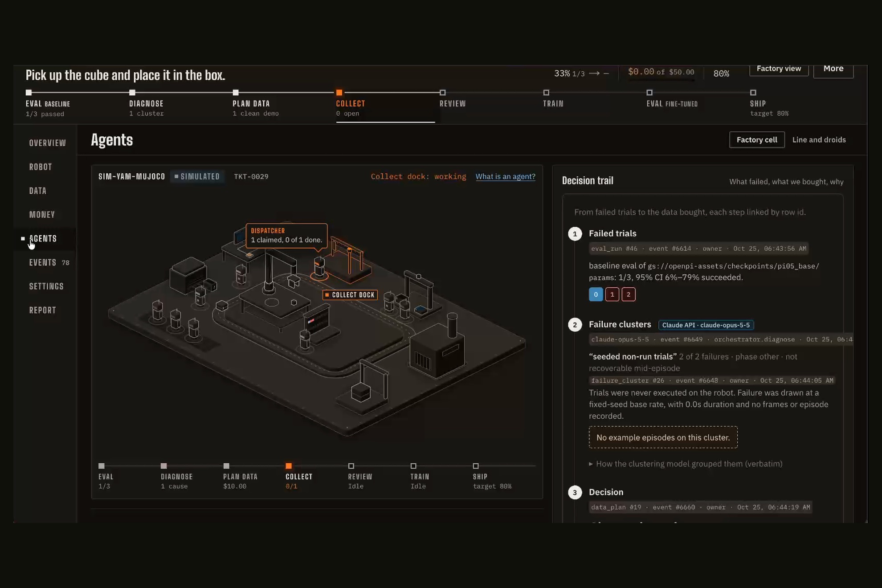Click the Dispatcher callout in the scene
The height and width of the screenshot is (588, 882).
coord(286,236)
